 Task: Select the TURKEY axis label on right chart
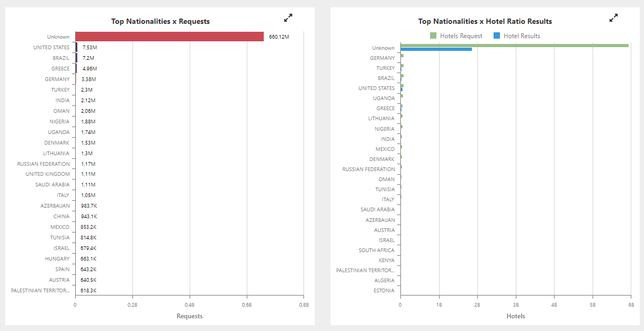point(386,68)
